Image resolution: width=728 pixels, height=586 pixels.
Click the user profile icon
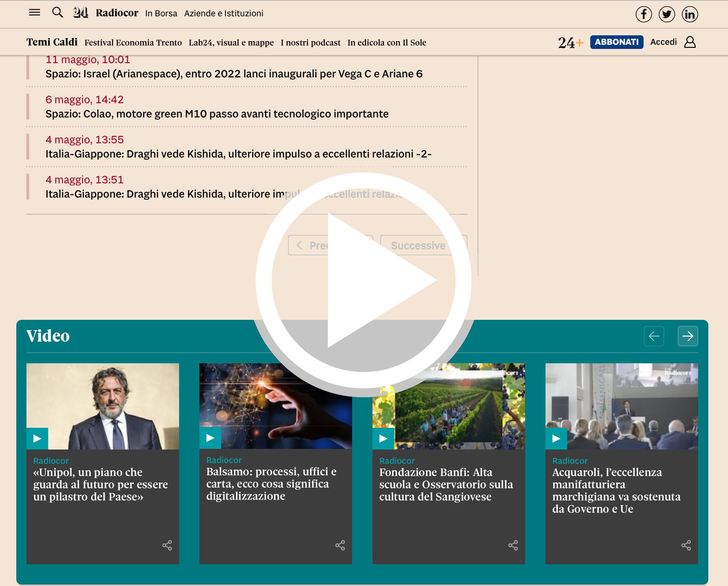690,42
